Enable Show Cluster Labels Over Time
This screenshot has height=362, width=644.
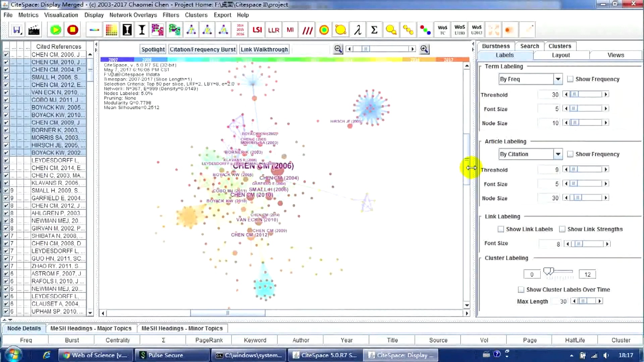point(521,290)
